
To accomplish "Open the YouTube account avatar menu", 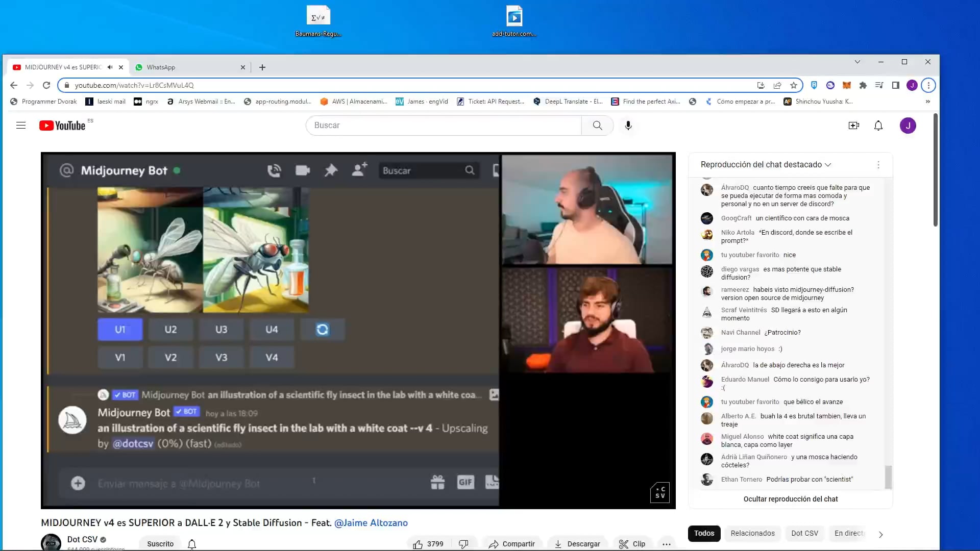I will click(908, 126).
